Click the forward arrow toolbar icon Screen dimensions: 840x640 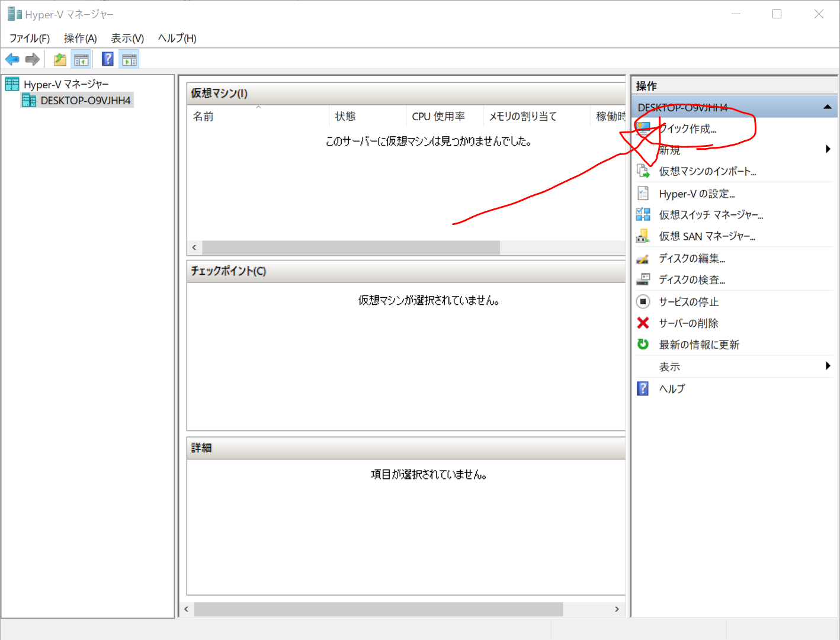tap(33, 59)
